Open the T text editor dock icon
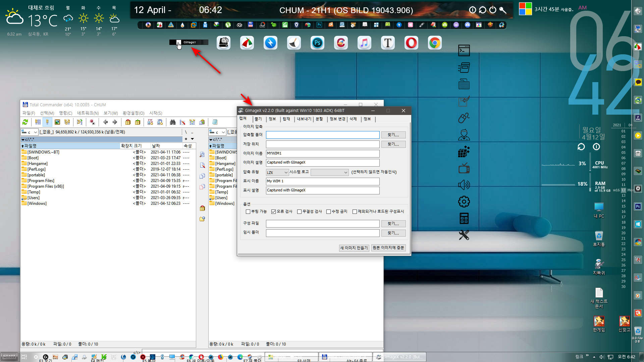This screenshot has width=644, height=362. point(388,43)
